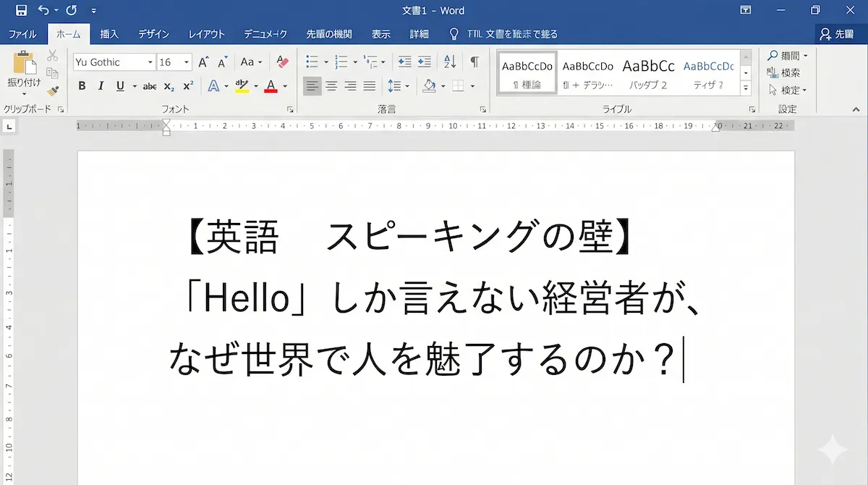This screenshot has width=868, height=485.
Task: Click the Sort A-Z icon
Action: [449, 62]
